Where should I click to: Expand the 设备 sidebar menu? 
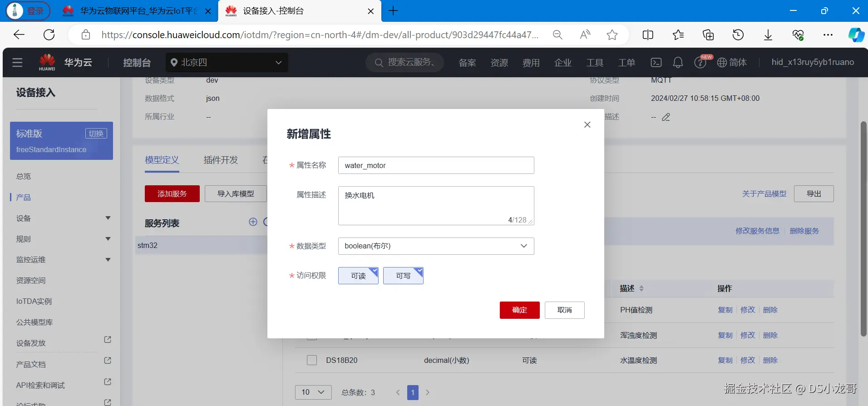click(108, 218)
